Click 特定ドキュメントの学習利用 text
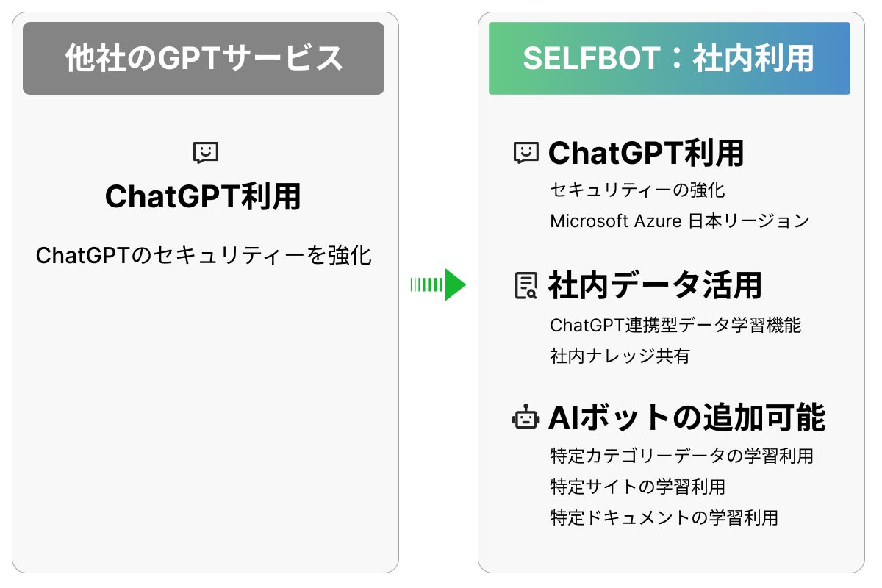This screenshot has height=588, width=882. point(664,517)
